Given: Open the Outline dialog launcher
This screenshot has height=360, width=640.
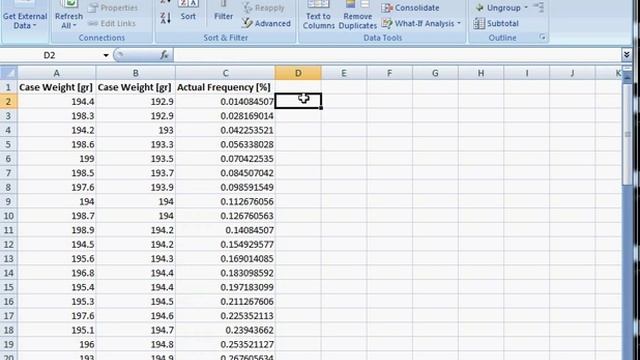Looking at the screenshot, I should (x=542, y=37).
